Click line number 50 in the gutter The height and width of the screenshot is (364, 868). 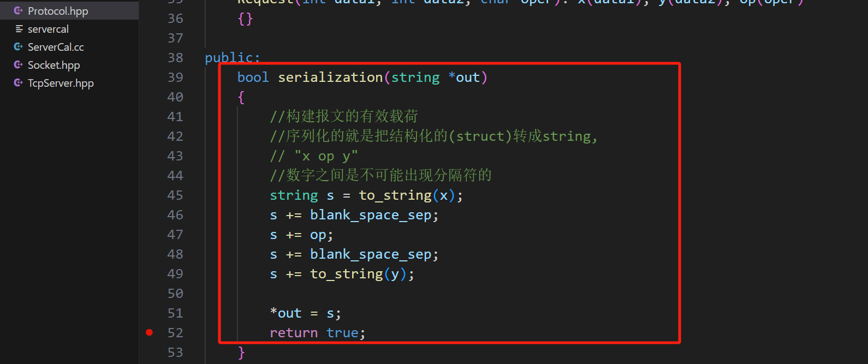[175, 294]
